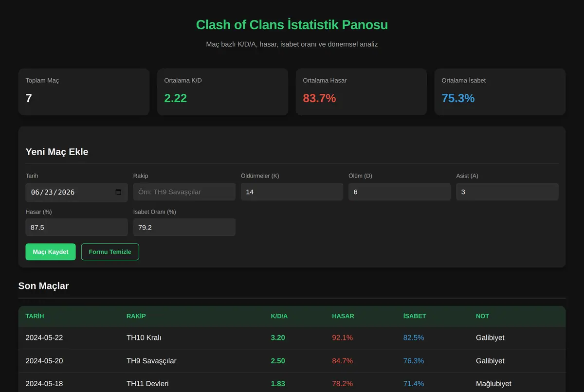Click the İsabet Oranı field showing 79.2

(184, 227)
